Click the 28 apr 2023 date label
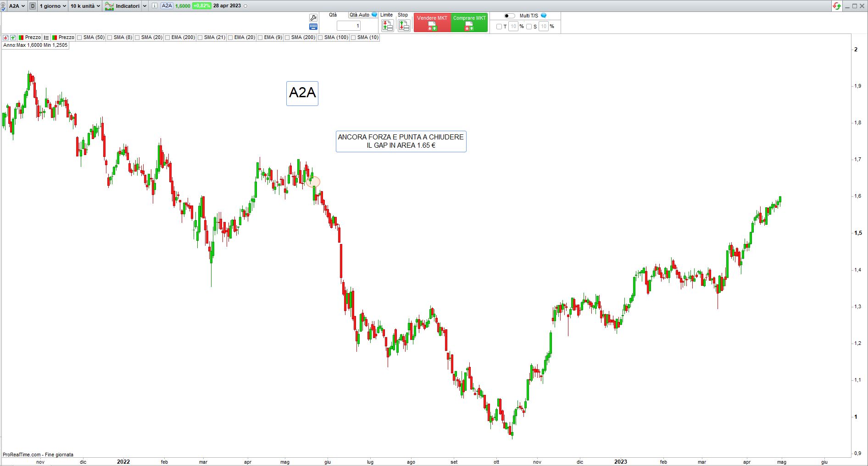The height and width of the screenshot is (466, 868). (227, 6)
